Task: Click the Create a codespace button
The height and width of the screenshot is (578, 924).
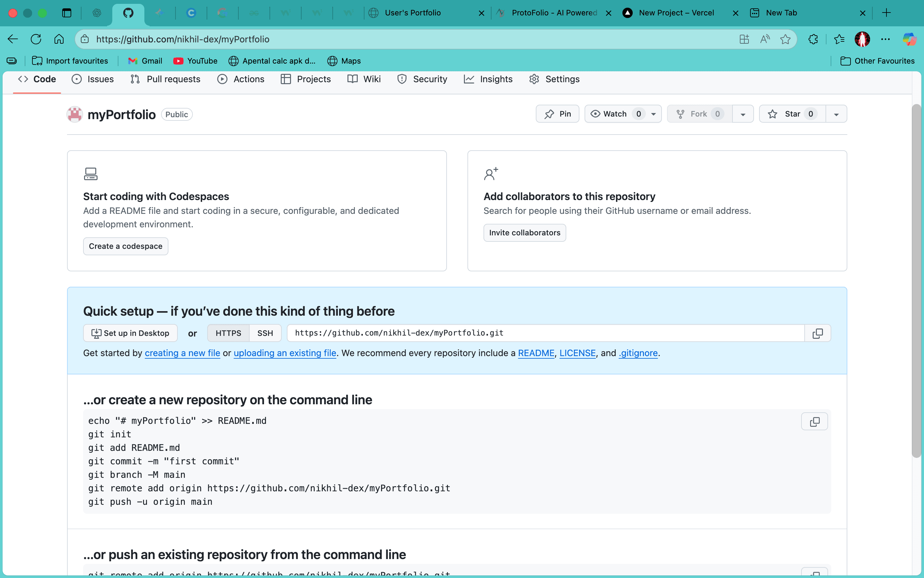Action: [126, 246]
